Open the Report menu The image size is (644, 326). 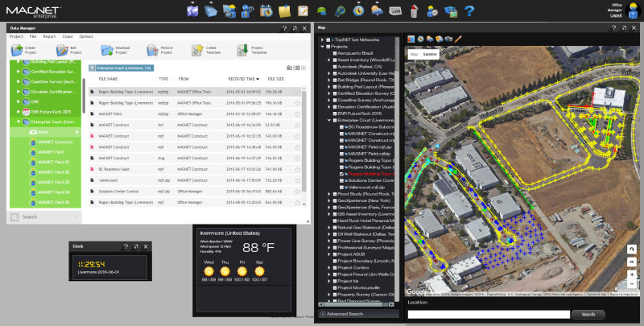49,37
